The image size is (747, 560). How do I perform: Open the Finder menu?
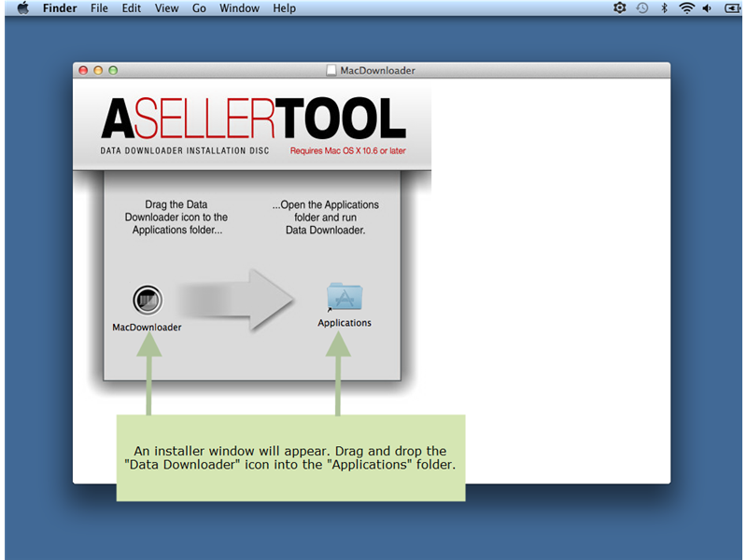[x=60, y=8]
